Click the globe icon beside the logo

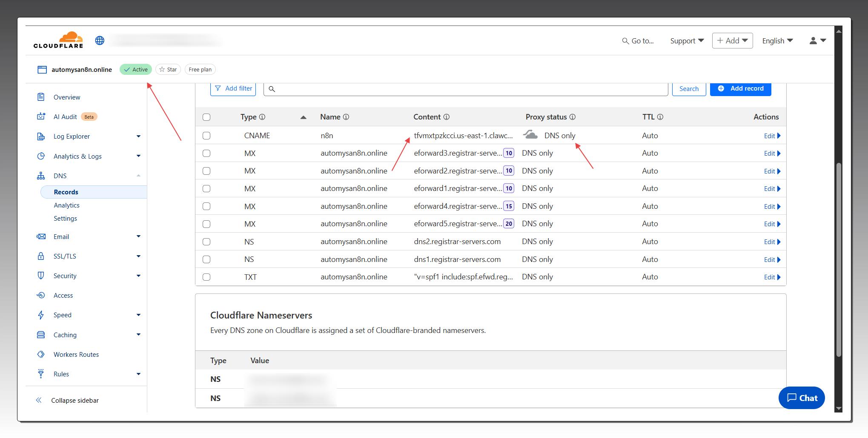pos(100,40)
